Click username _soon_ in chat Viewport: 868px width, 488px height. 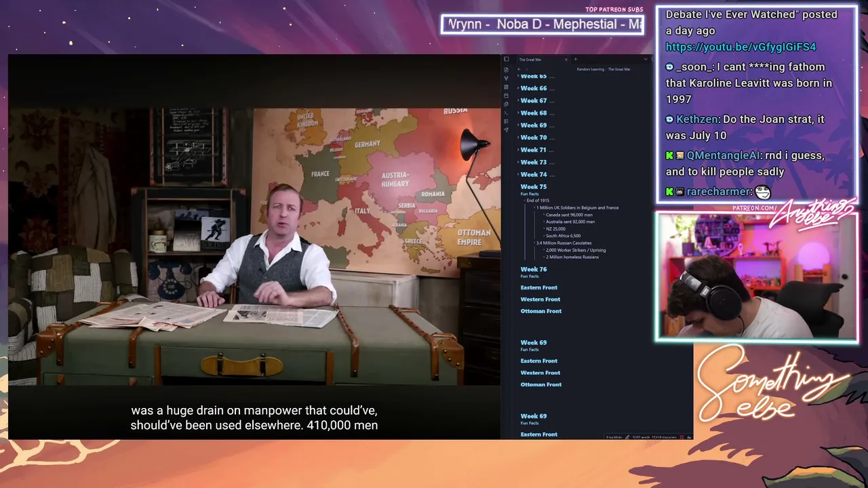point(694,67)
